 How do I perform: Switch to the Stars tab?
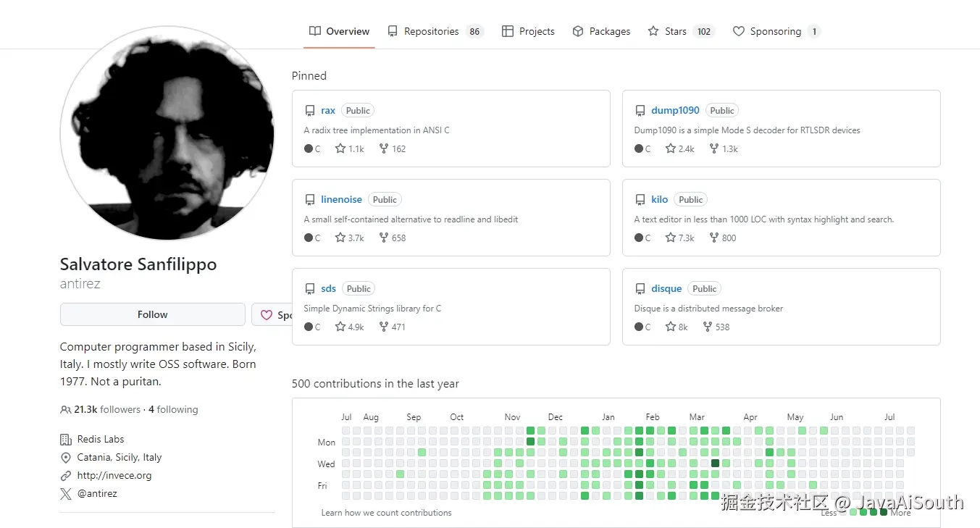coord(681,31)
